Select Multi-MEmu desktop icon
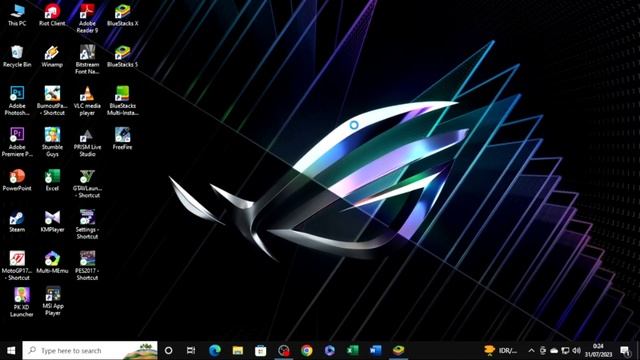The image size is (640, 360). tap(52, 262)
